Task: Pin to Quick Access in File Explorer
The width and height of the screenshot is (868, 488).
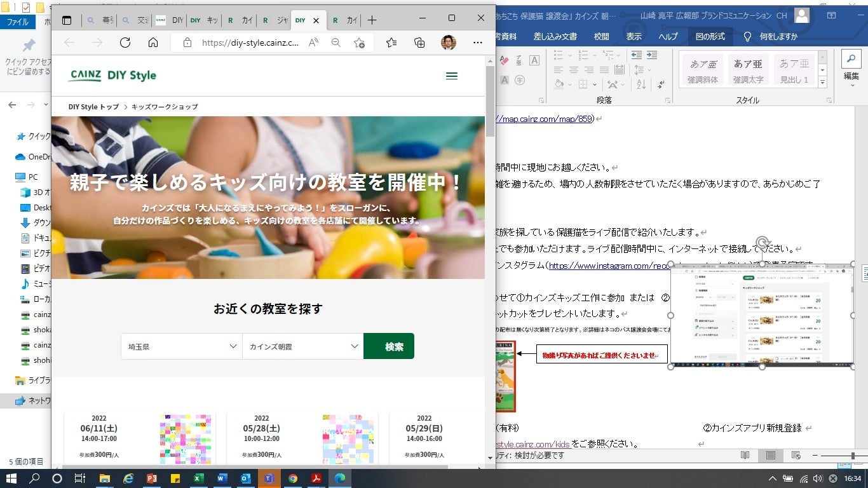Action: 29,56
